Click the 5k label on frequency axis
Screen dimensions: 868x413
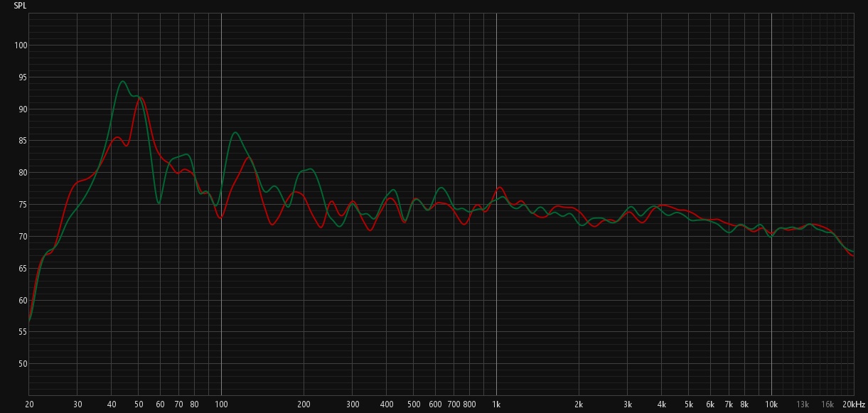pos(689,404)
